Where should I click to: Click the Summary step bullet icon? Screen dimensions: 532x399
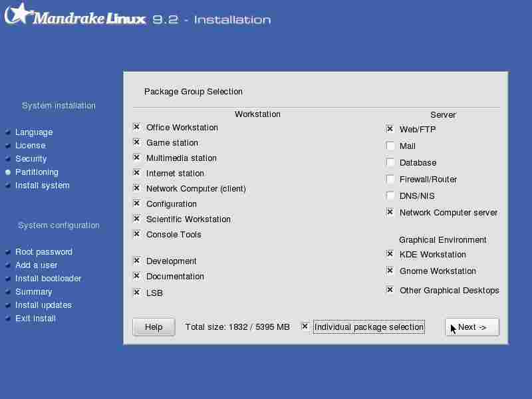tap(8, 292)
